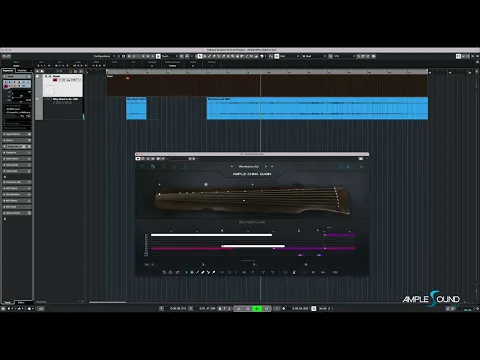Select the Object Selection arrow tool in toolbar
480x360 pixels.
(200, 56)
